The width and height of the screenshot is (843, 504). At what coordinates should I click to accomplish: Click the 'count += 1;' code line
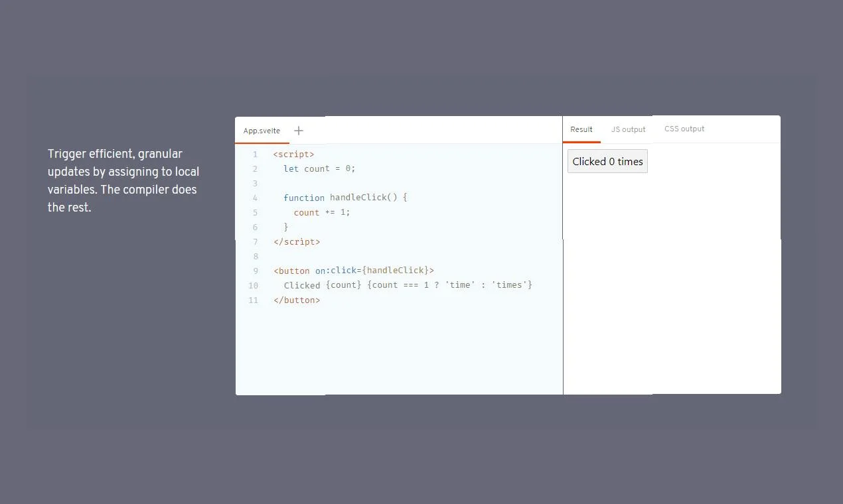tap(322, 212)
